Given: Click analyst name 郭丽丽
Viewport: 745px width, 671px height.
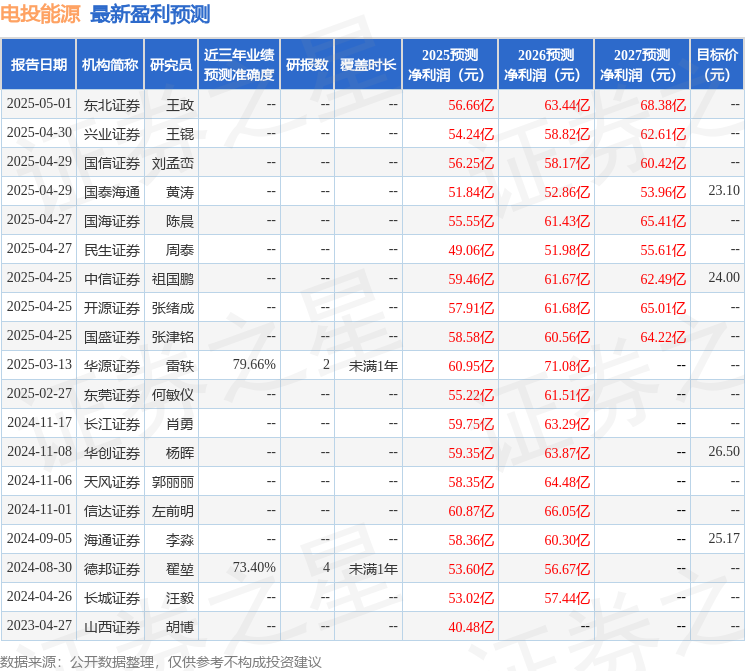Looking at the screenshot, I should point(173,482).
